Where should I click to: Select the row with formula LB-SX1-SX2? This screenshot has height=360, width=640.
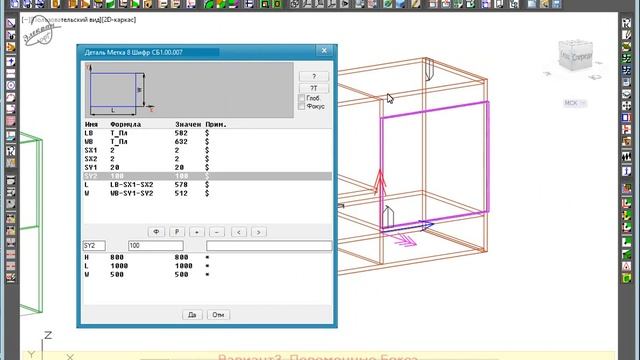[x=207, y=184]
